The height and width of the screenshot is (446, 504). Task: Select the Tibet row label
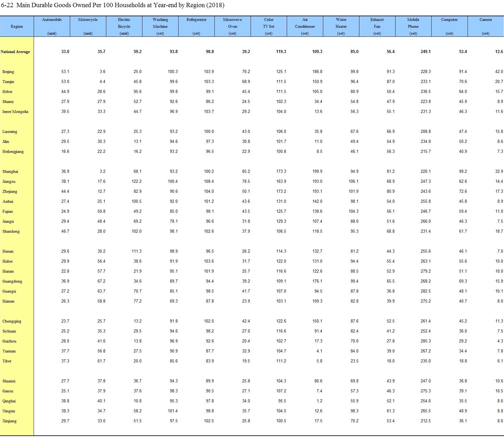point(7,361)
